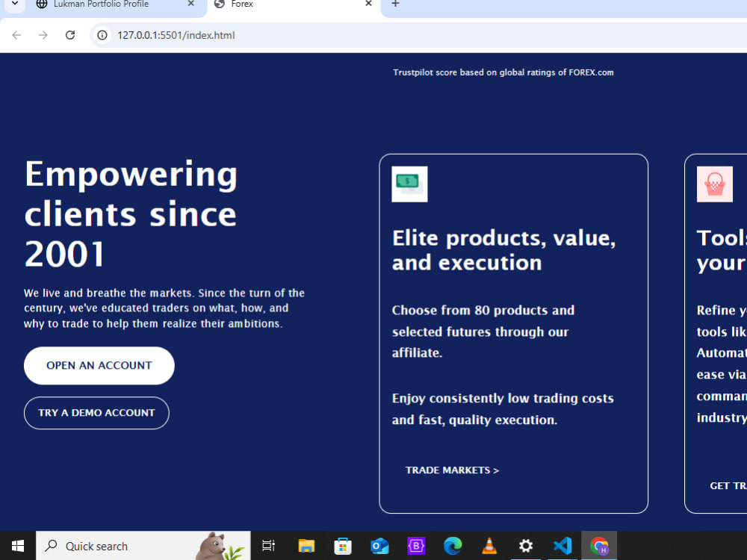The width and height of the screenshot is (747, 560).
Task: Switch to Visual Studio Code on taskbar
Action: coord(562,546)
